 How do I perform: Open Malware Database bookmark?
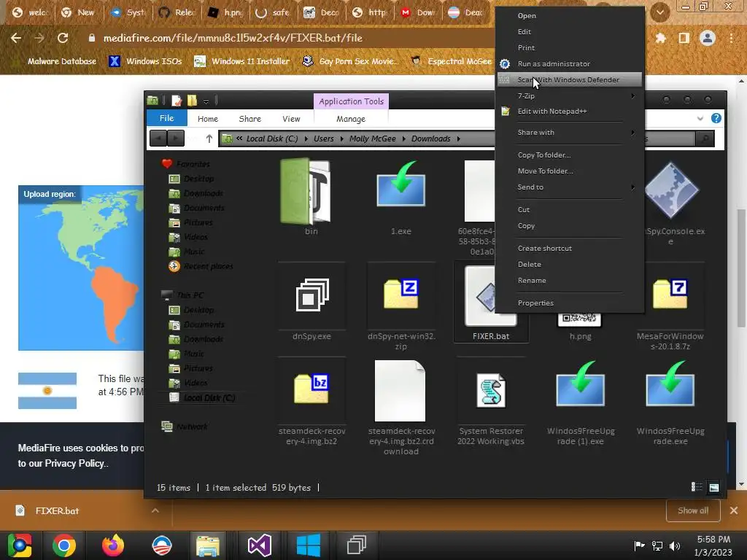point(62,61)
